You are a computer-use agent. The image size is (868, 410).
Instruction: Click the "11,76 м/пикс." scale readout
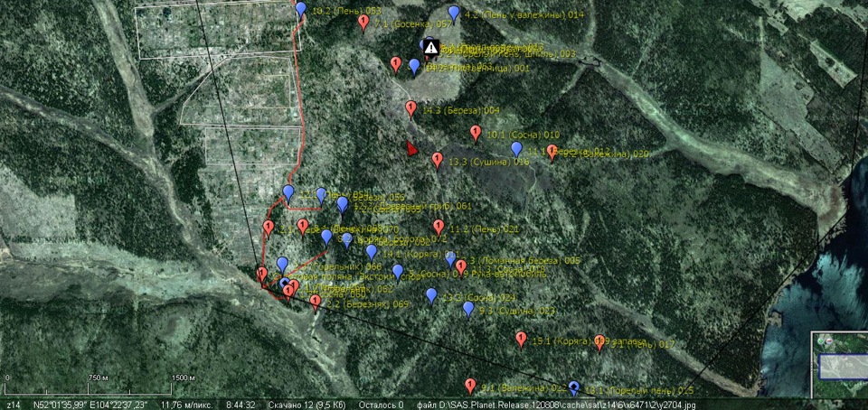click(x=186, y=405)
